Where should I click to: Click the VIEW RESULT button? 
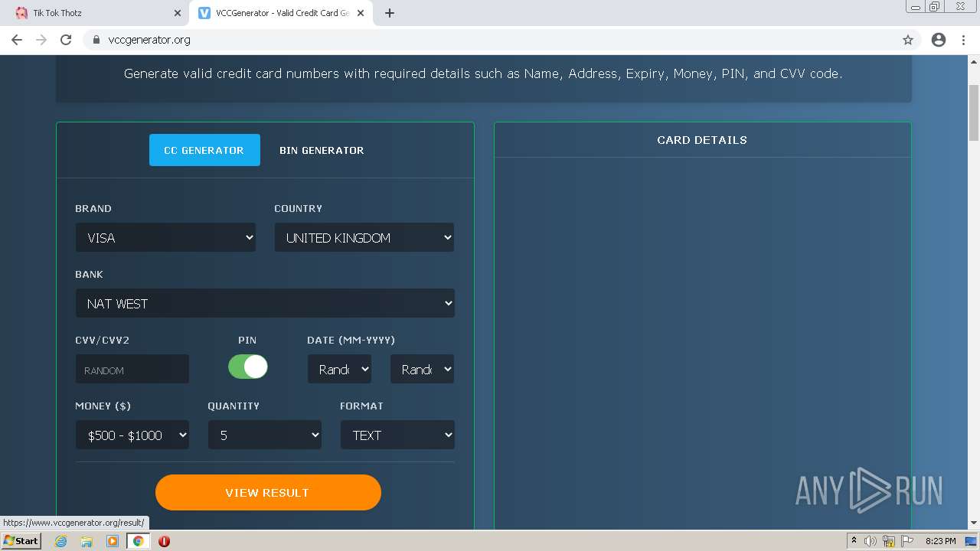(x=268, y=492)
